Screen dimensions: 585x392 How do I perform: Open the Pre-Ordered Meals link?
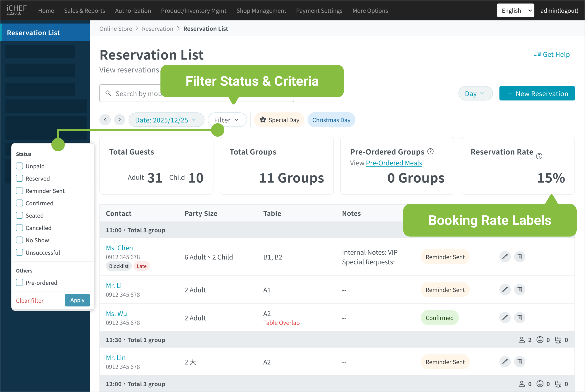coord(394,163)
